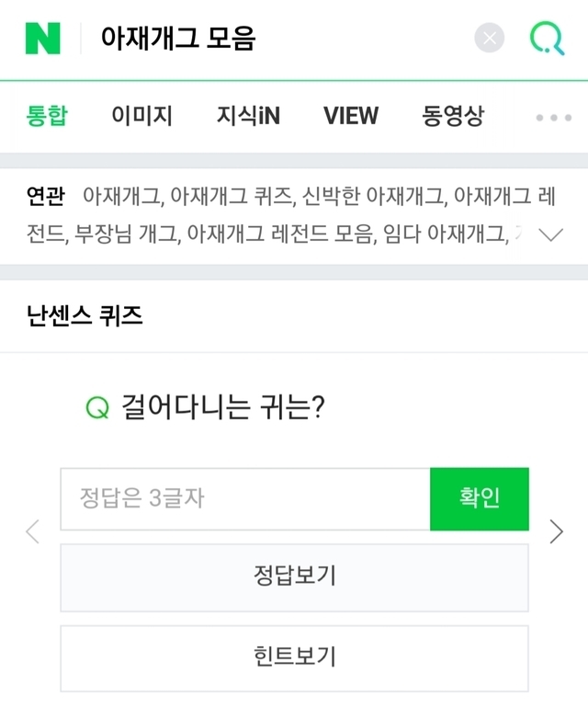
Task: Switch to the VIEW tab
Action: tap(350, 116)
